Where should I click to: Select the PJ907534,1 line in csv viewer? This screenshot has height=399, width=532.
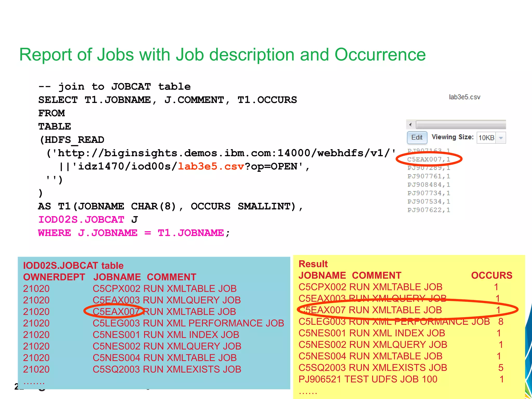click(429, 201)
